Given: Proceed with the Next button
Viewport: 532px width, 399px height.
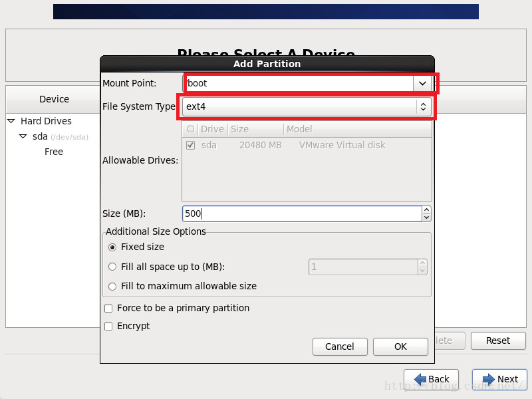Looking at the screenshot, I should click(499, 379).
